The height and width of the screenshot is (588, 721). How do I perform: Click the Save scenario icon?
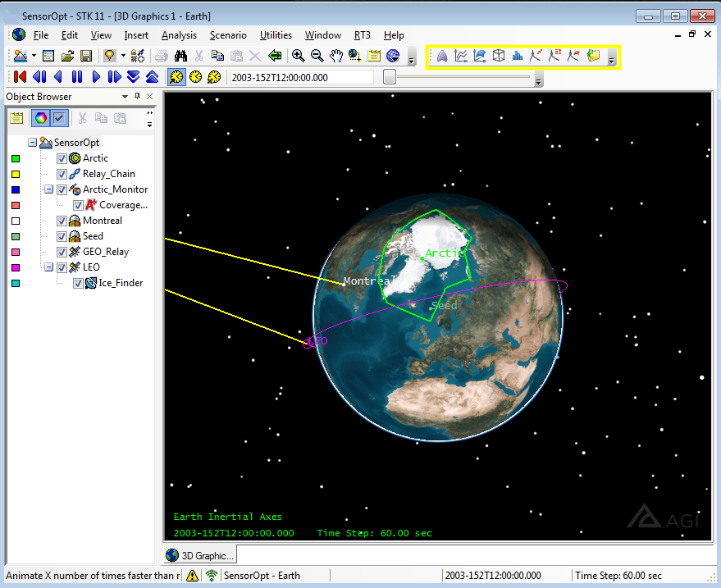pos(84,56)
